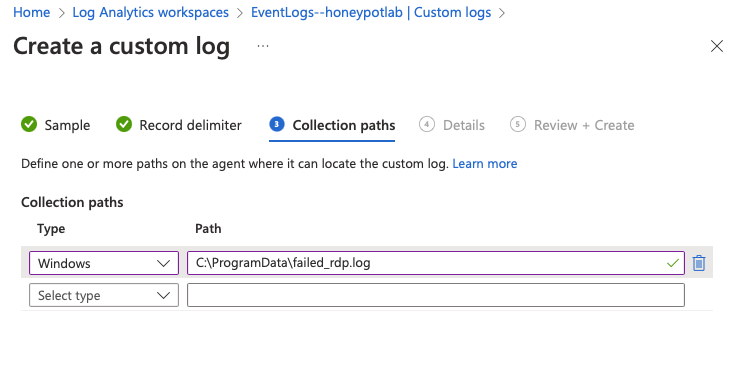Navigate to Home breadcrumb link
The width and height of the screenshot is (745, 392).
coord(31,12)
